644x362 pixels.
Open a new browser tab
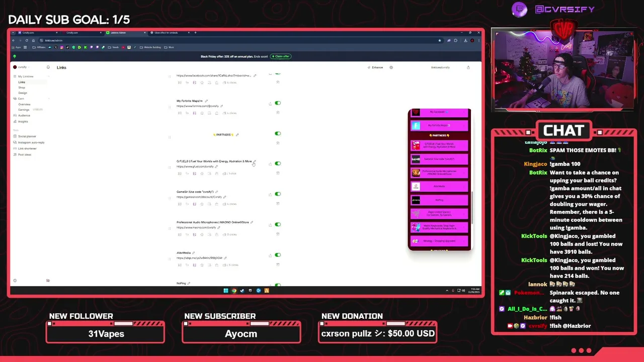195,33
